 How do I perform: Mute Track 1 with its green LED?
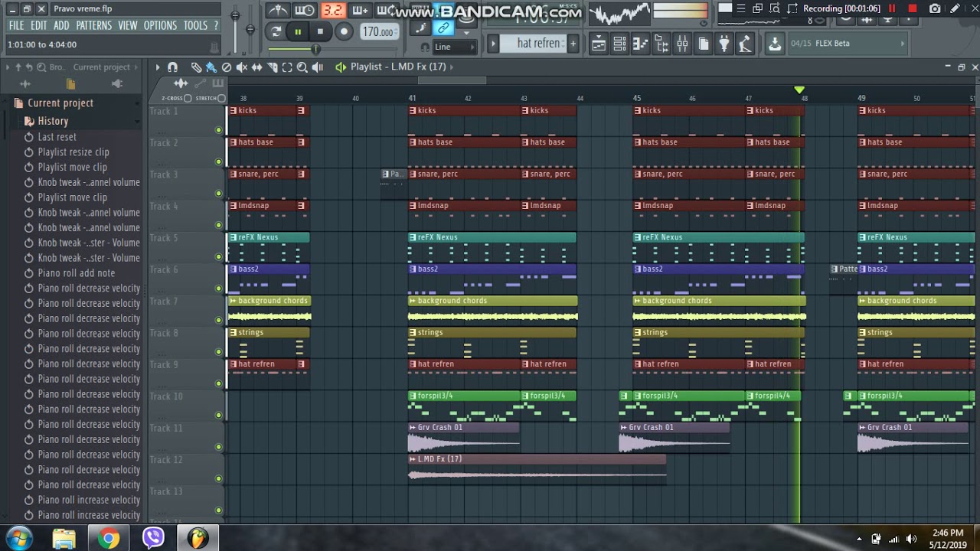pos(218,130)
